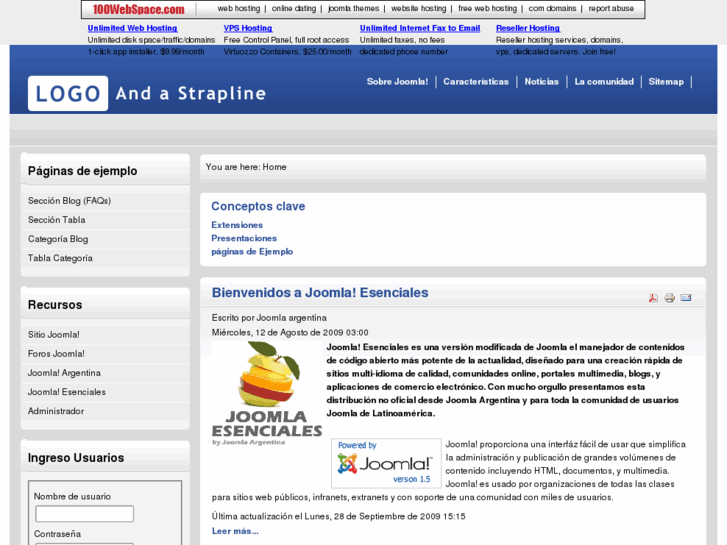
Task: Open Joomla! Esenciales resource link
Action: coord(67,392)
